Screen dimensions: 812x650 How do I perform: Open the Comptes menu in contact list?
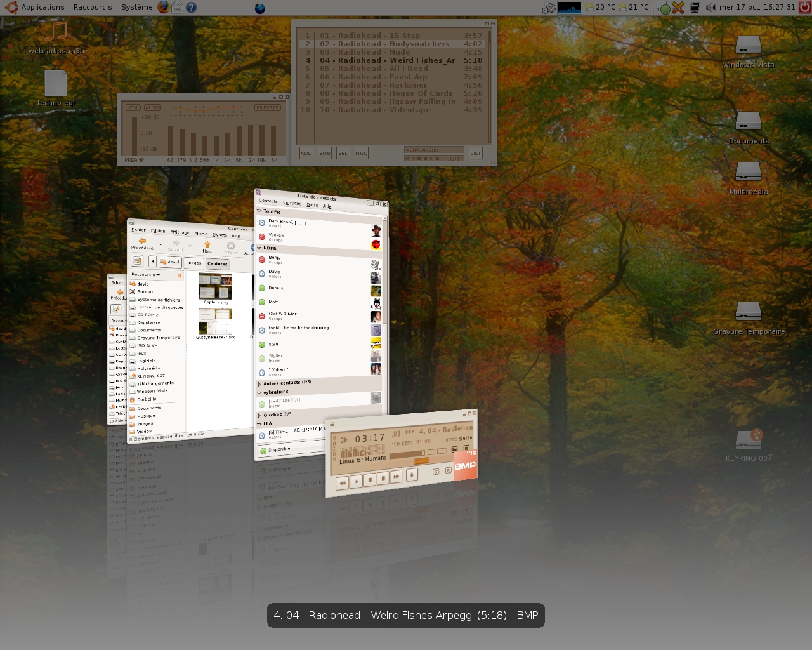[x=292, y=202]
